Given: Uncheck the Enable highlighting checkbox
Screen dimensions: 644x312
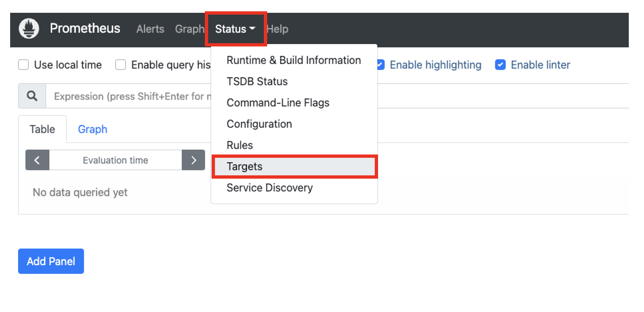Looking at the screenshot, I should 380,65.
